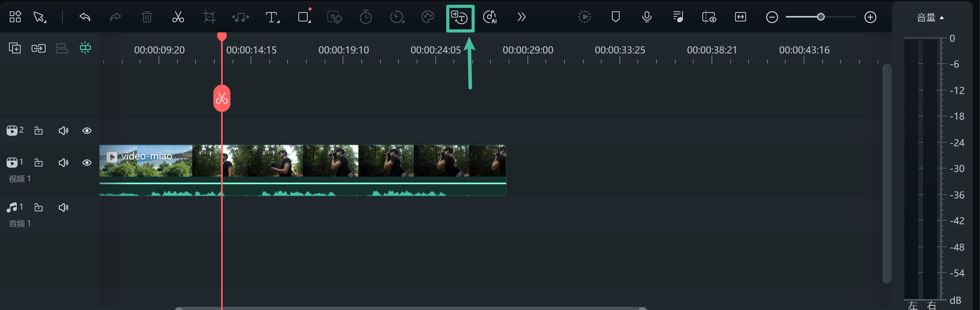
Task: Expand more tools with double chevron
Action: pyautogui.click(x=521, y=17)
